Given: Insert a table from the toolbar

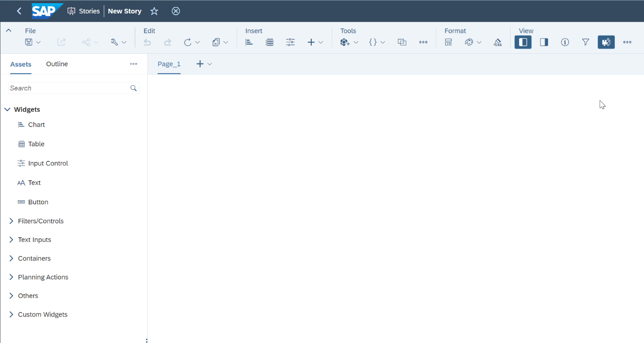Looking at the screenshot, I should coord(270,42).
